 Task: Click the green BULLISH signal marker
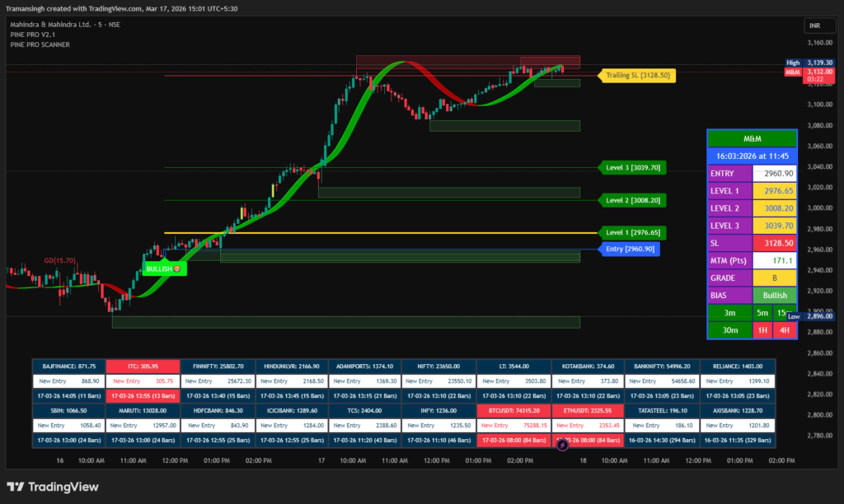[x=164, y=268]
